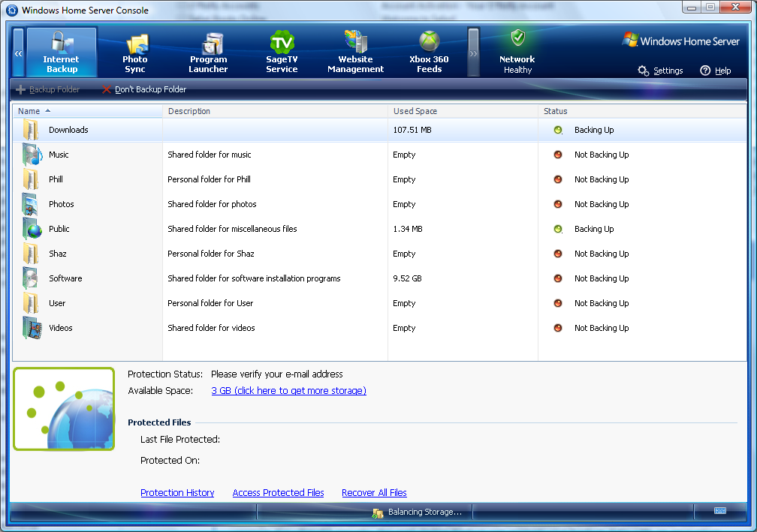Image resolution: width=757 pixels, height=532 pixels.
Task: Select "Shared folder for software installation programs"
Action: [x=254, y=279]
